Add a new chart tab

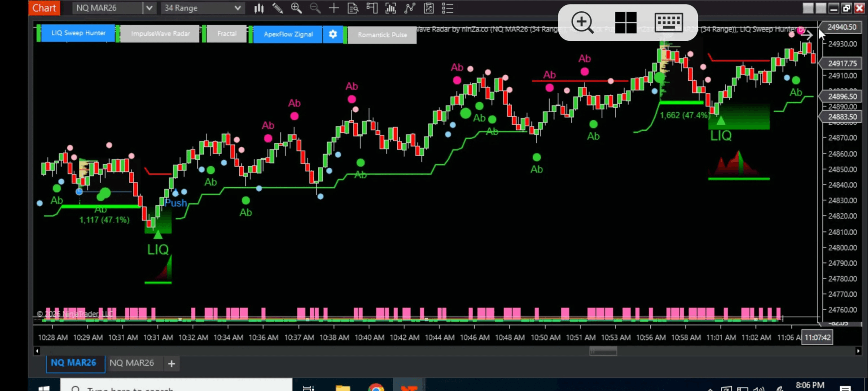tap(171, 364)
